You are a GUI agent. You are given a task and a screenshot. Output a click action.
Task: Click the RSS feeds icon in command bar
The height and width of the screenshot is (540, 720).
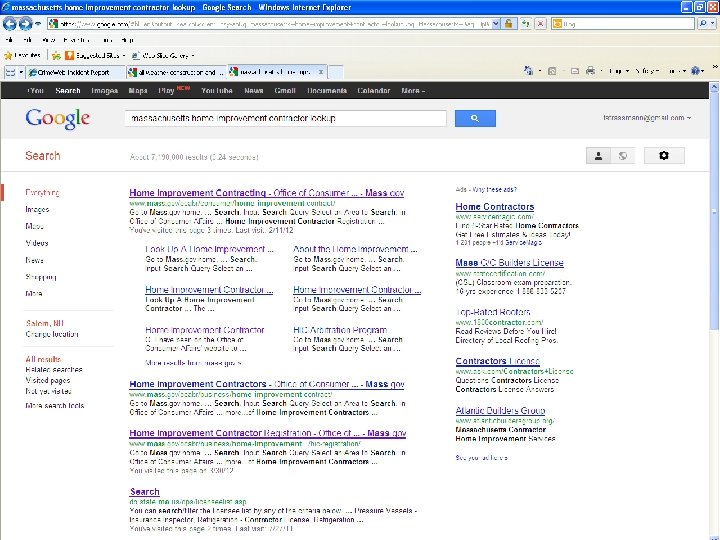[x=552, y=71]
